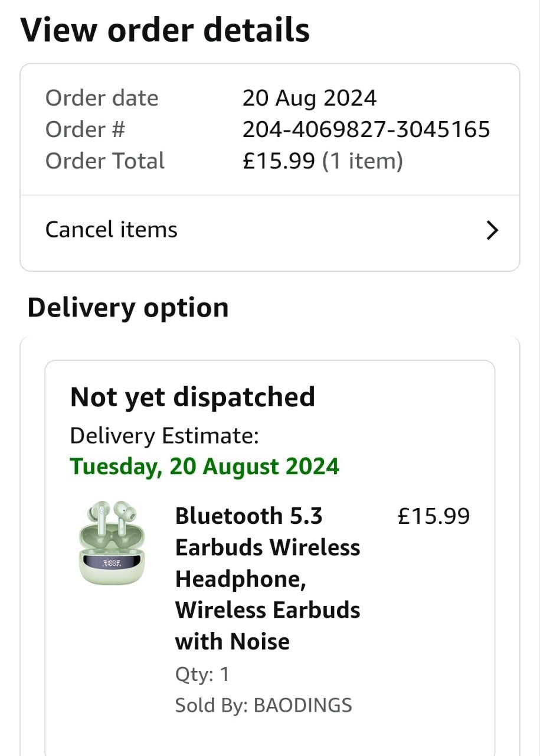
Task: Tap the Qty: 1 text
Action: coord(202,674)
